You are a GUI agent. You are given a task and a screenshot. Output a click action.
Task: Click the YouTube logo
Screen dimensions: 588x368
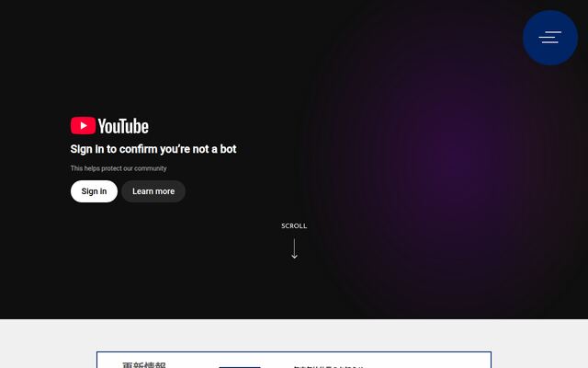point(109,126)
